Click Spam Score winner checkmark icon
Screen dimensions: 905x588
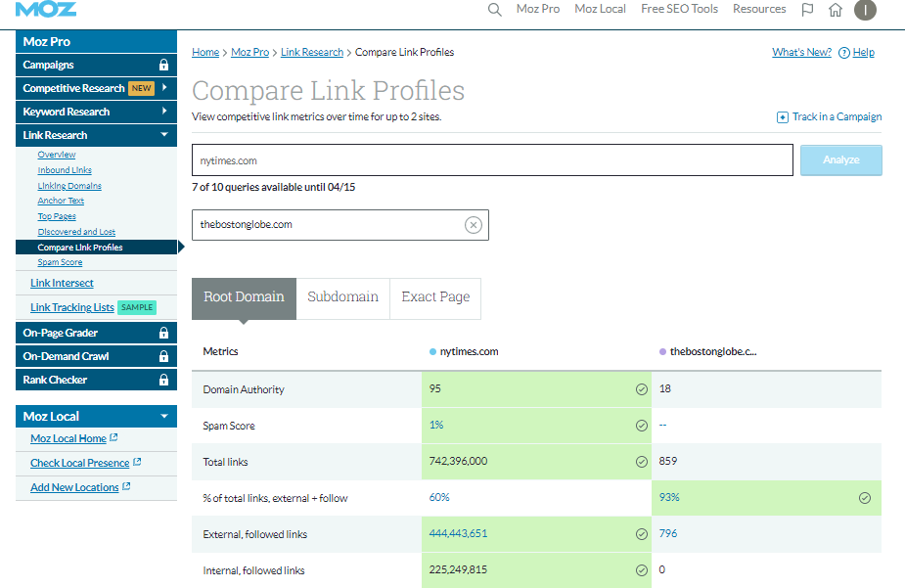pos(641,426)
